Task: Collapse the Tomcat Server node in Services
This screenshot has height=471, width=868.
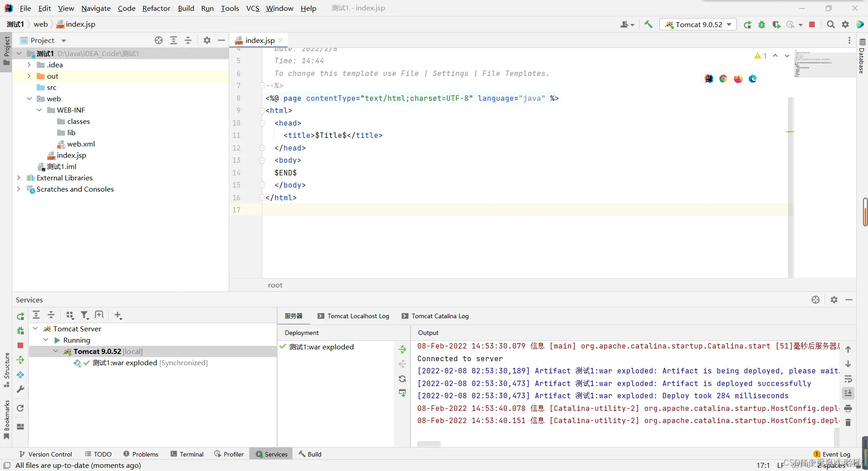Action: coord(35,329)
